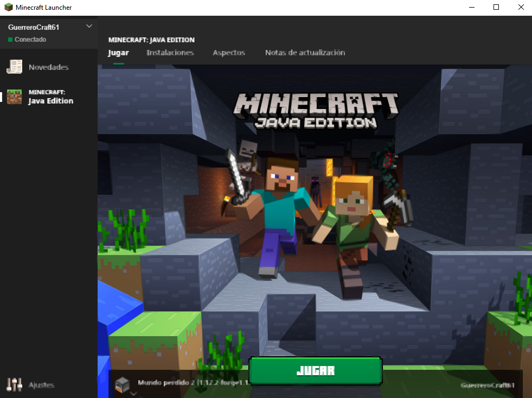Image resolution: width=532 pixels, height=398 pixels.
Task: Click the green JUGAR button
Action: (316, 371)
